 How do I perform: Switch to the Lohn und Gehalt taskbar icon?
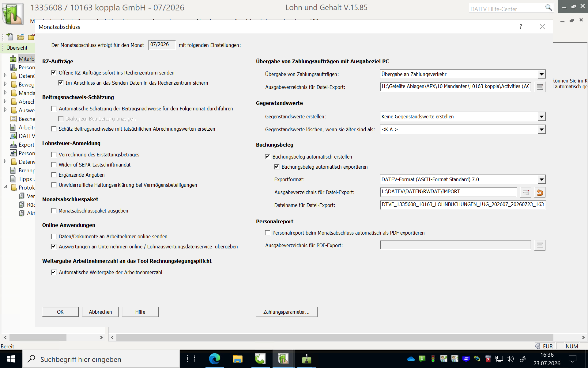coord(283,359)
